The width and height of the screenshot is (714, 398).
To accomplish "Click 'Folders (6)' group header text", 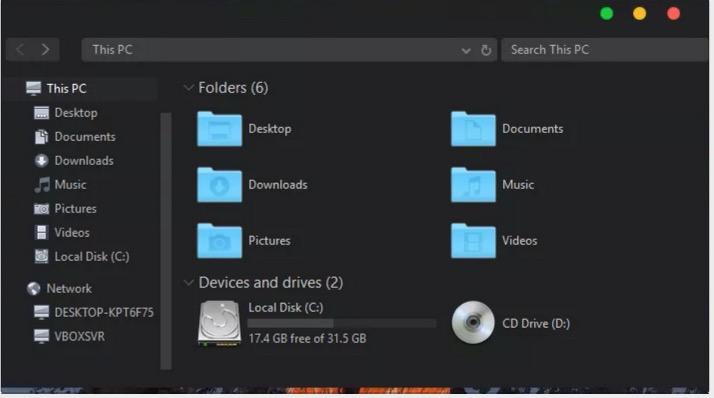I will (x=234, y=87).
